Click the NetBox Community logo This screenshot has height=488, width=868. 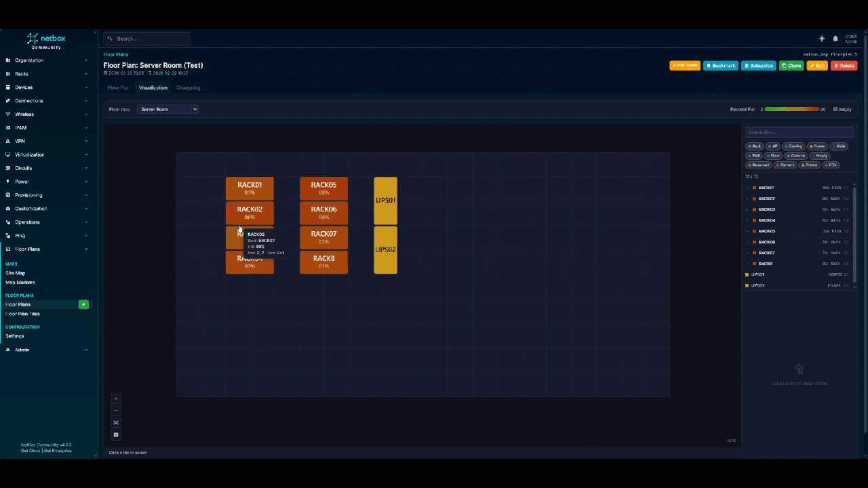45,41
